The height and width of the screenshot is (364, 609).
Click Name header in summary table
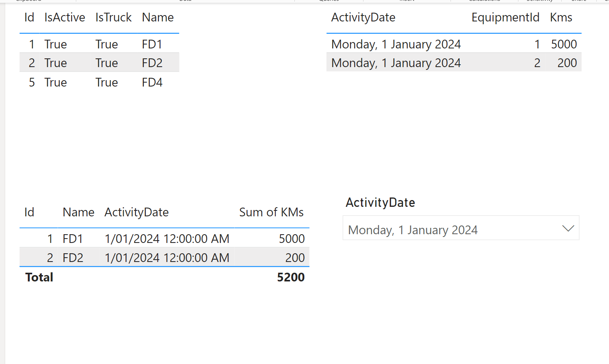pyautogui.click(x=78, y=212)
